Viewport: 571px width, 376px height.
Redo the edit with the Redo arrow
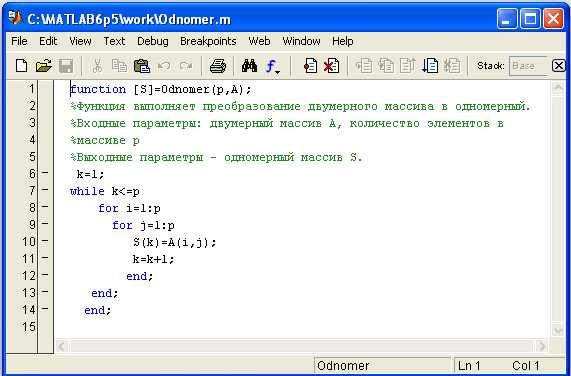pyautogui.click(x=186, y=66)
